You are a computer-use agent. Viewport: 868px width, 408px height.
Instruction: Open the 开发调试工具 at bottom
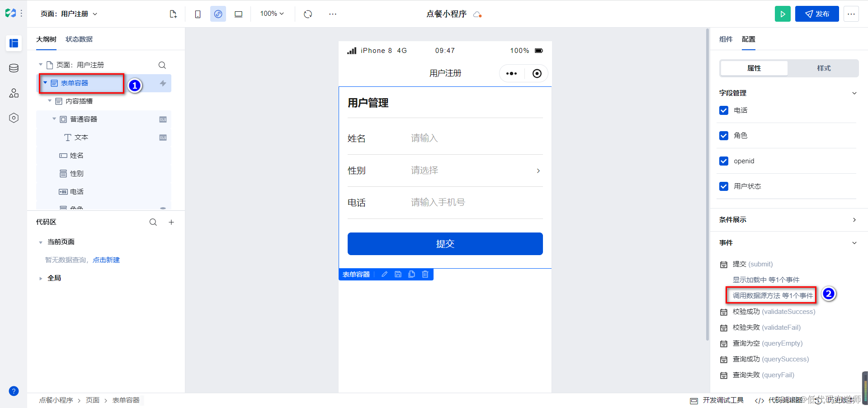[x=717, y=400]
